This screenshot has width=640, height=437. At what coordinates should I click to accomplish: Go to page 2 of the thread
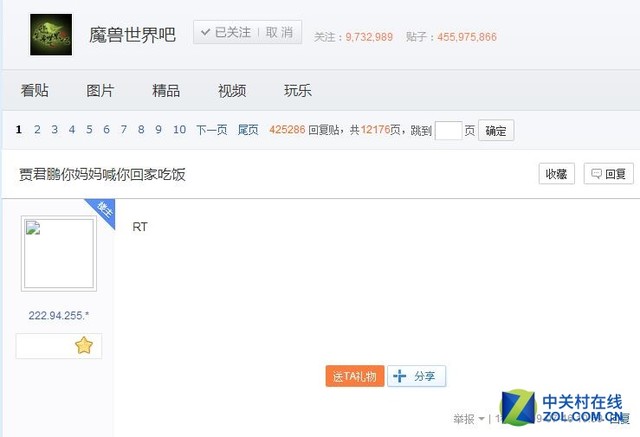pos(37,130)
